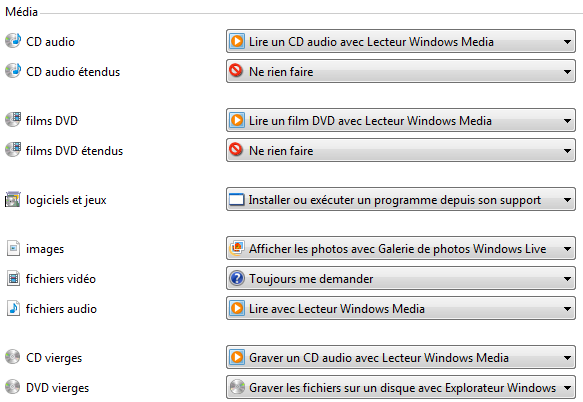The width and height of the screenshot is (583, 402).
Task: Open the fichiers audio Lecteur Windows Media dropdown
Action: click(401, 308)
